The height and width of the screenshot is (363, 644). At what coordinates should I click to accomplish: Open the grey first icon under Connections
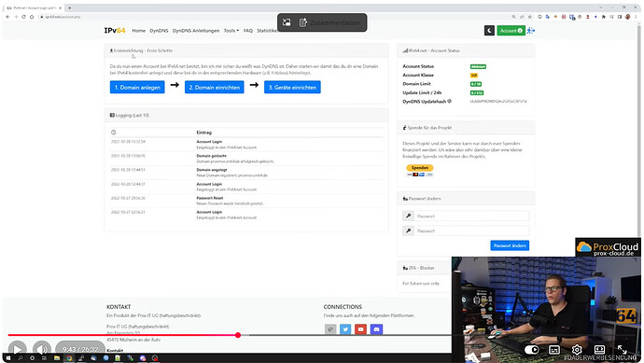click(x=330, y=328)
